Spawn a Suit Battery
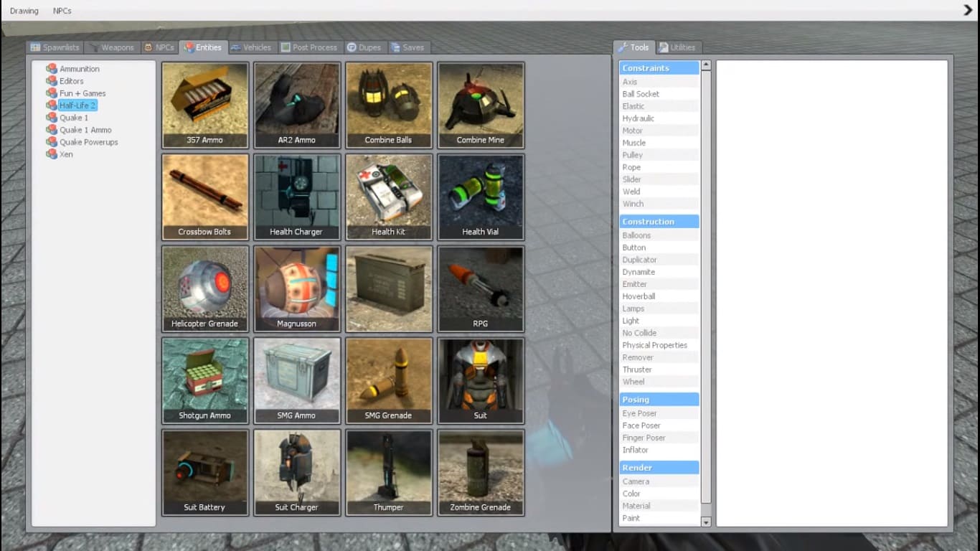The height and width of the screenshot is (551, 980). coord(205,473)
